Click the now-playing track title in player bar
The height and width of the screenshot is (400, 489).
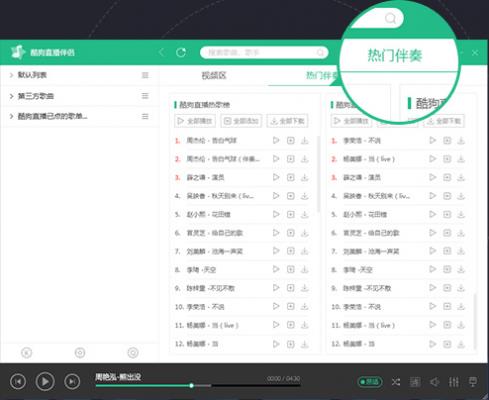[118, 377]
